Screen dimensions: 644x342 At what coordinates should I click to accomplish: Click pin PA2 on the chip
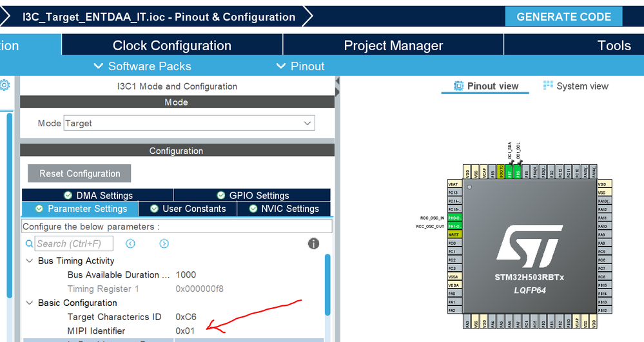(454, 310)
